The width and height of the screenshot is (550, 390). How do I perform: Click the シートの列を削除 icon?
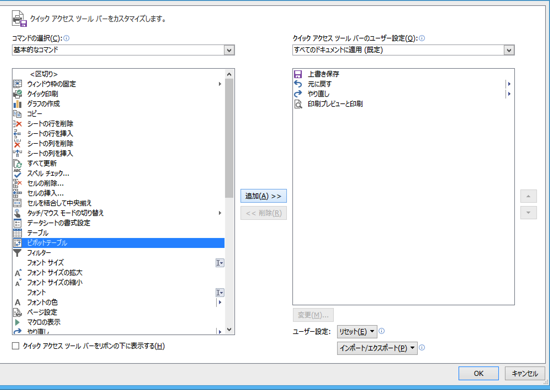[17, 143]
